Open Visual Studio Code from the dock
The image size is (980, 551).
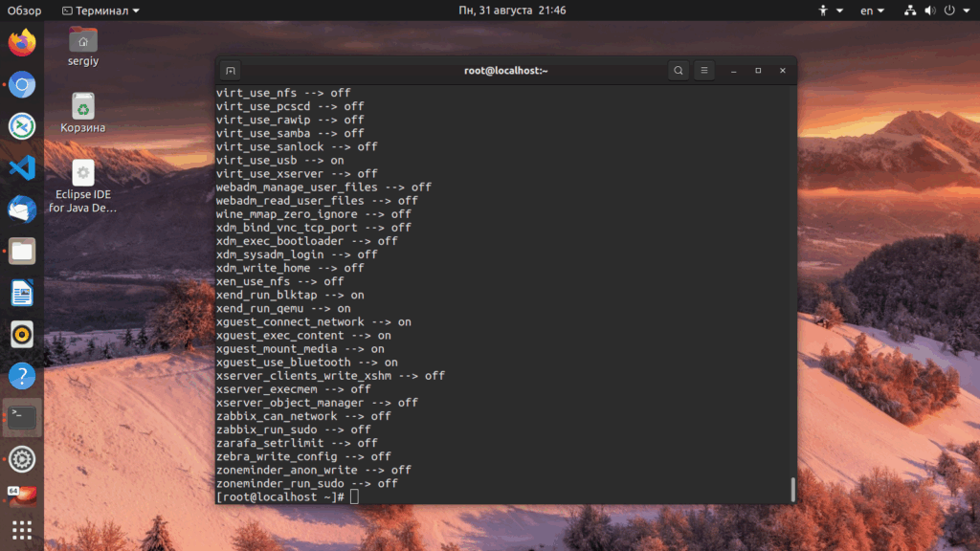(x=22, y=168)
